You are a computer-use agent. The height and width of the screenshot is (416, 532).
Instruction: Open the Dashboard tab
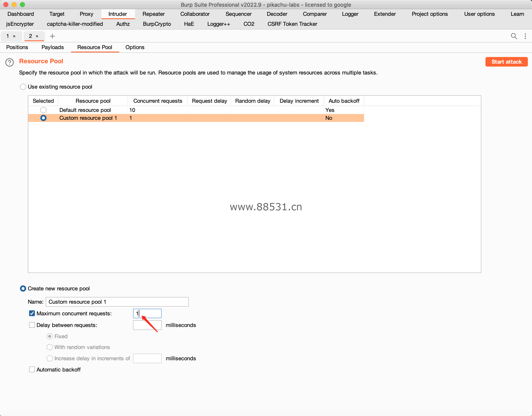point(21,14)
